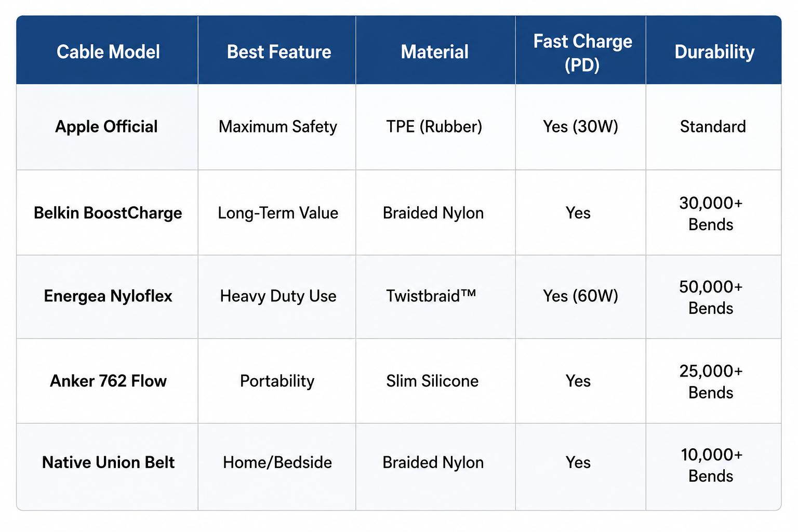Click the TPE (Rubber) cell
This screenshot has height=532, width=798.
(435, 127)
